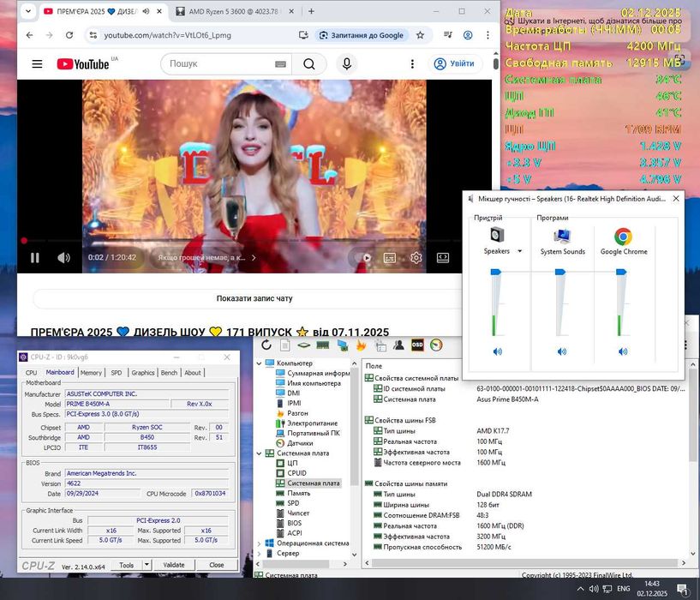
Task: Click the AIDA64 refresh toolbar icon
Action: (x=266, y=345)
